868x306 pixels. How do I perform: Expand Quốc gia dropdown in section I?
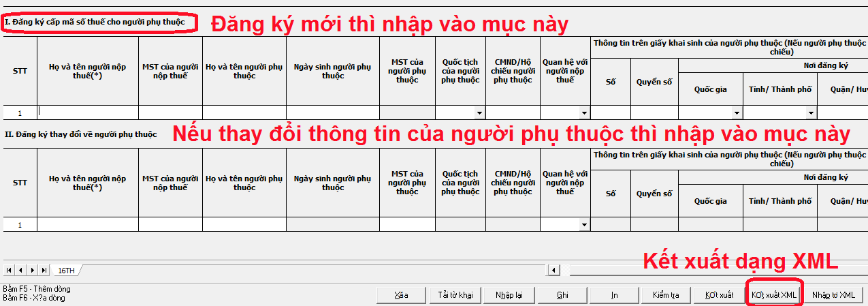[x=737, y=113]
